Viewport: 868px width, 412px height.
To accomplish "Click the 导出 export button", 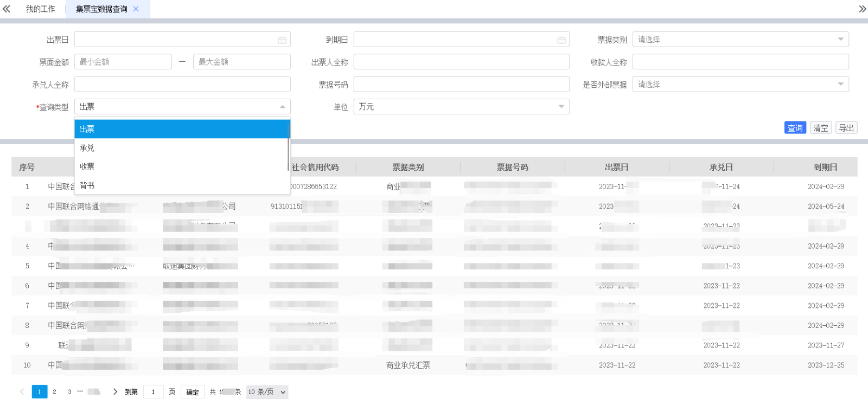I will 846,128.
